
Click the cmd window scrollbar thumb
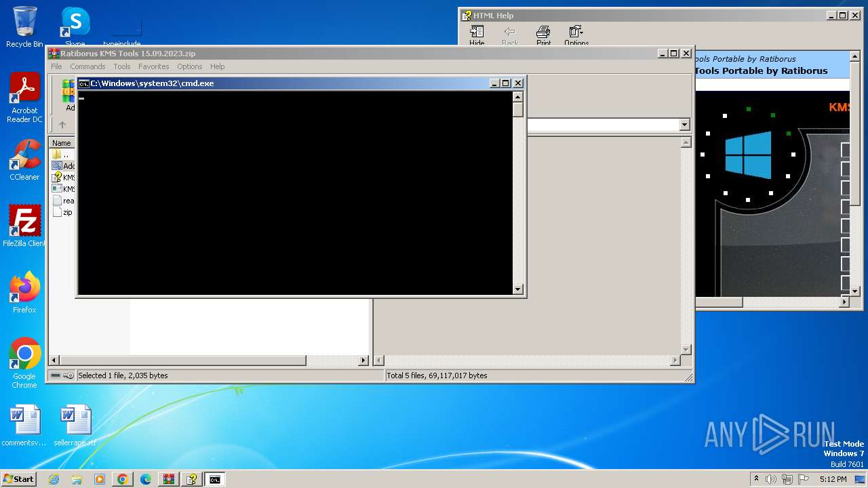[518, 110]
